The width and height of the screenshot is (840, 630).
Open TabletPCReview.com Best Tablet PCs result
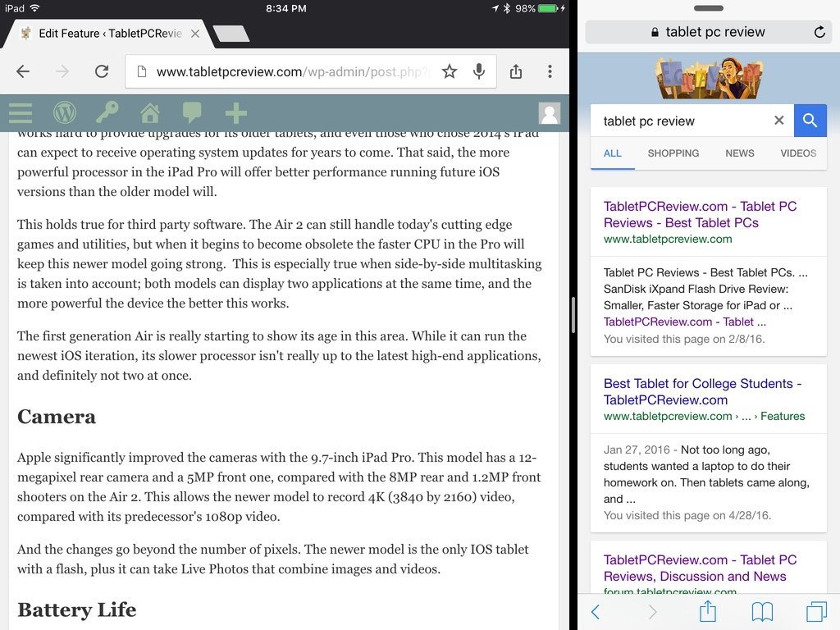(700, 214)
